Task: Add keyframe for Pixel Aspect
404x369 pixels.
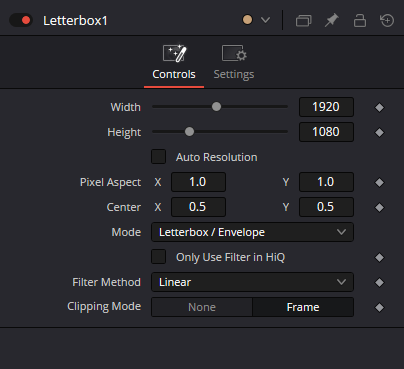Action: [379, 183]
